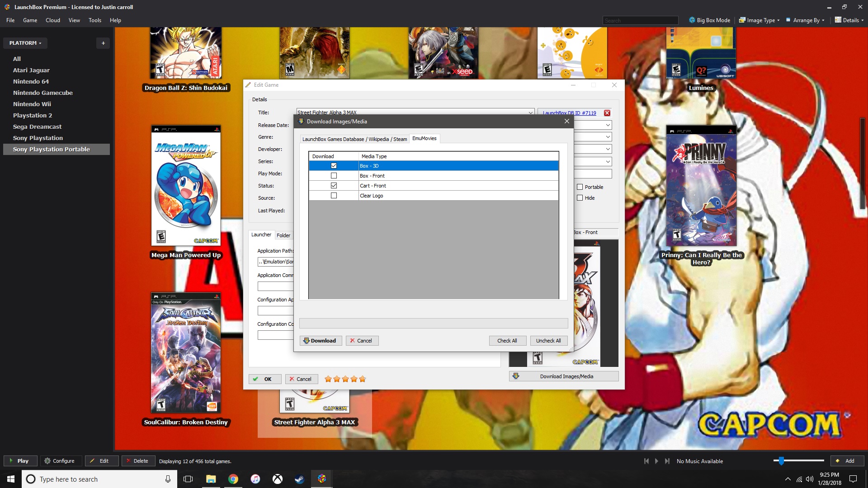Viewport: 868px width, 488px height.
Task: Close the Download Images/Media dialog
Action: tap(566, 121)
